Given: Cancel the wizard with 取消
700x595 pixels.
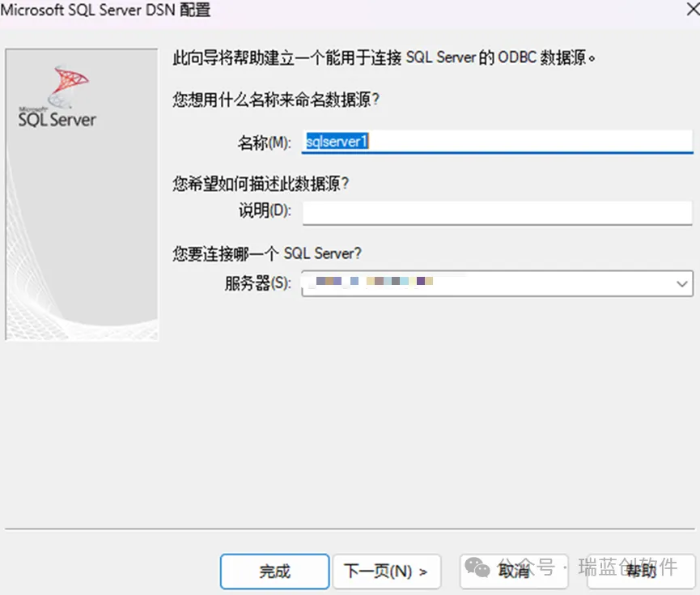Looking at the screenshot, I should coord(515,572).
